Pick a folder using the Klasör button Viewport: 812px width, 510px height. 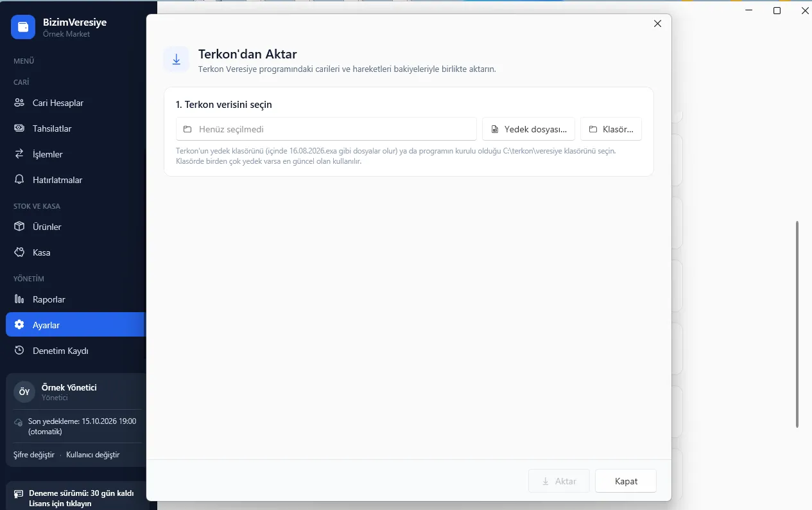pos(611,129)
